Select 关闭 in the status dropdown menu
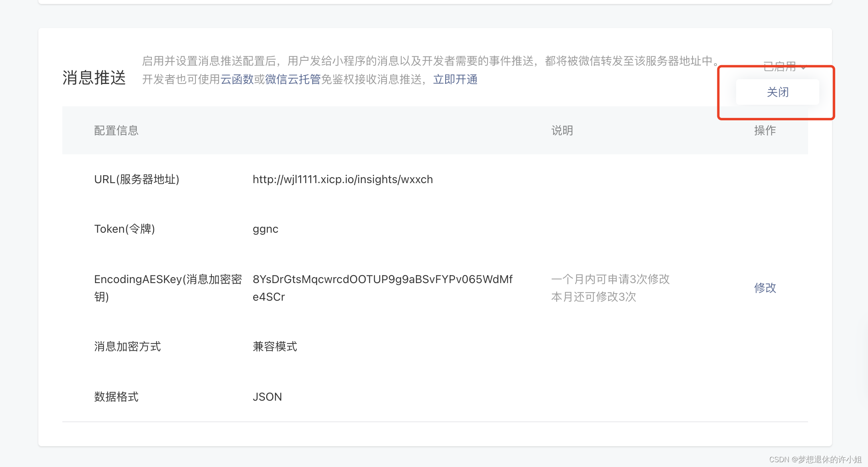Image resolution: width=868 pixels, height=467 pixels. tap(777, 92)
